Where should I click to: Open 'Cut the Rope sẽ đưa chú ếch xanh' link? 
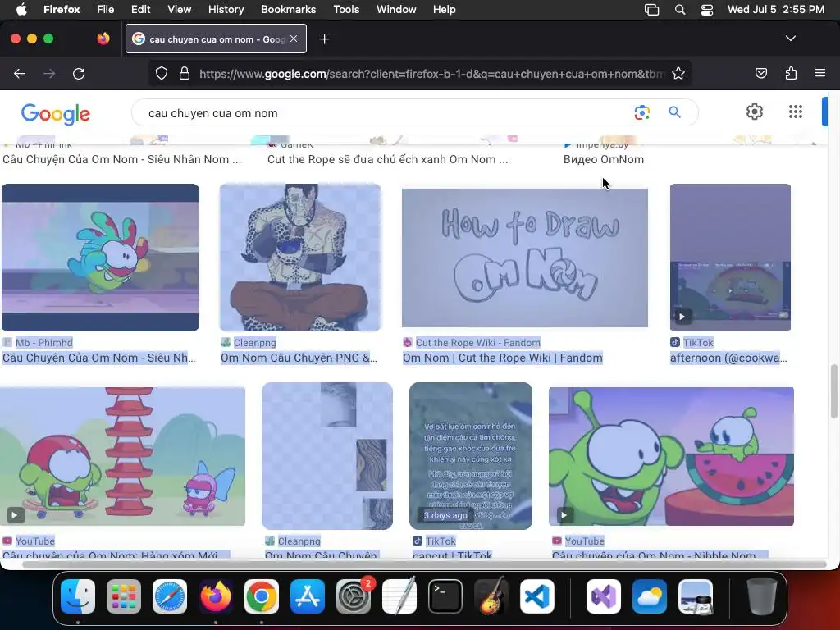coord(387,159)
